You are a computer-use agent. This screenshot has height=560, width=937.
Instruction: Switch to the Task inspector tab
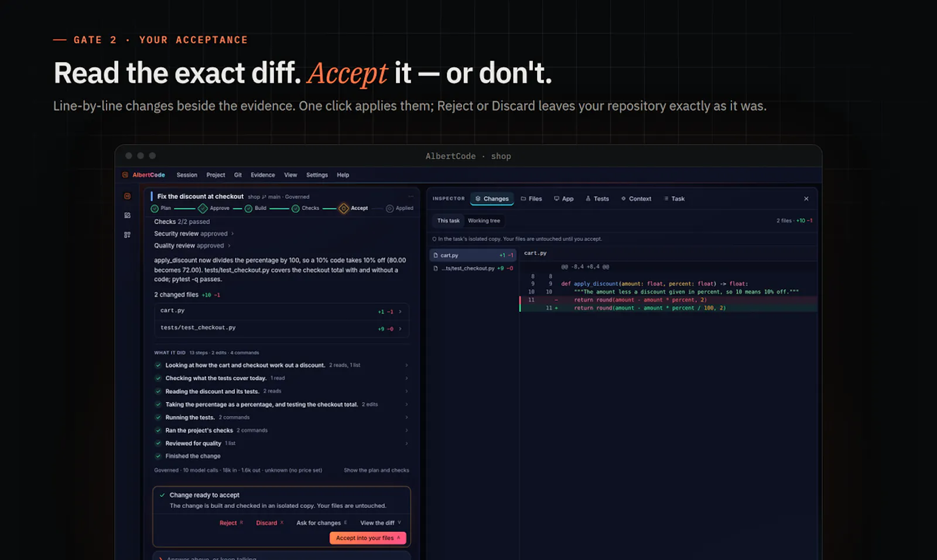675,199
